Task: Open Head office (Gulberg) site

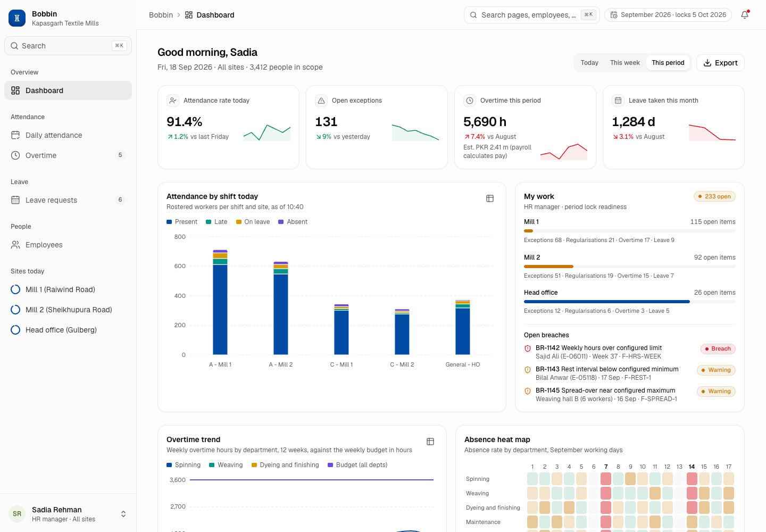Action: tap(68, 330)
